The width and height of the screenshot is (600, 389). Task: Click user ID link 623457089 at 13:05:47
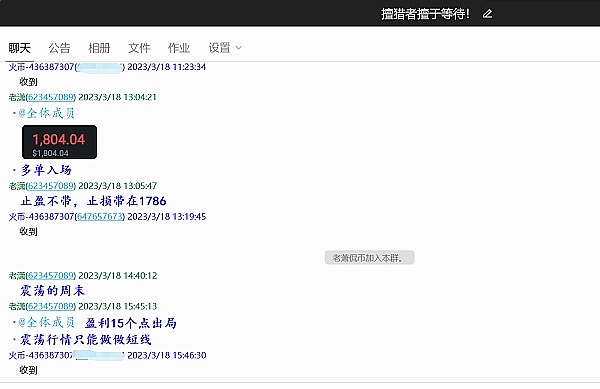[51, 186]
